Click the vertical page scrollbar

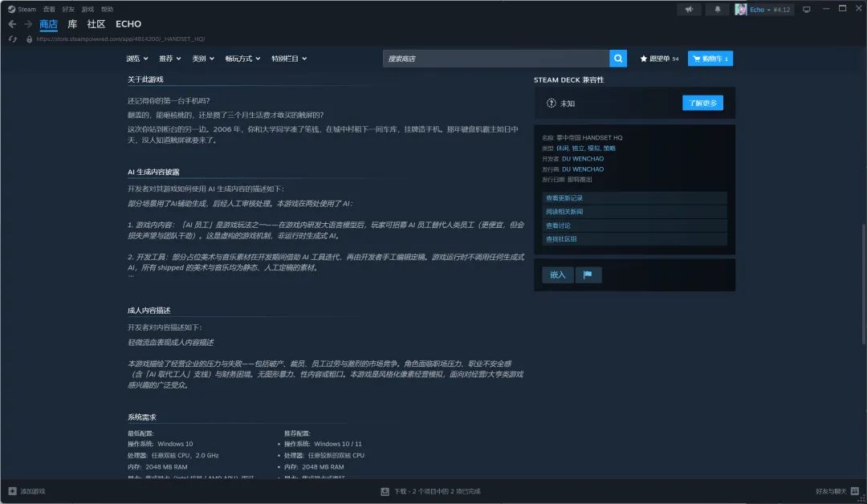coord(864,285)
